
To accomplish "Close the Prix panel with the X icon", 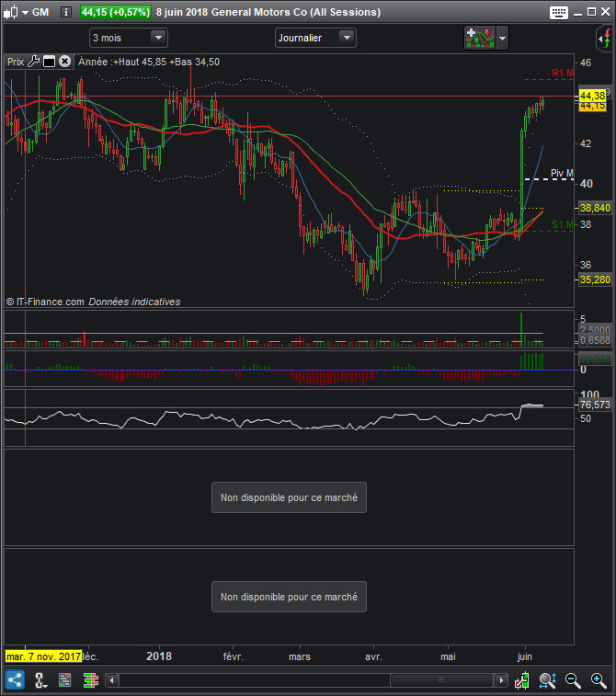I will pyautogui.click(x=64, y=62).
